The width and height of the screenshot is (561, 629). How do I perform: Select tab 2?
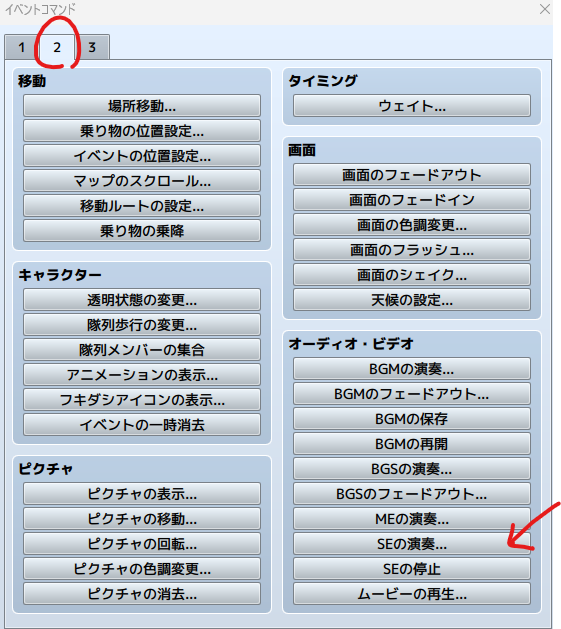57,47
